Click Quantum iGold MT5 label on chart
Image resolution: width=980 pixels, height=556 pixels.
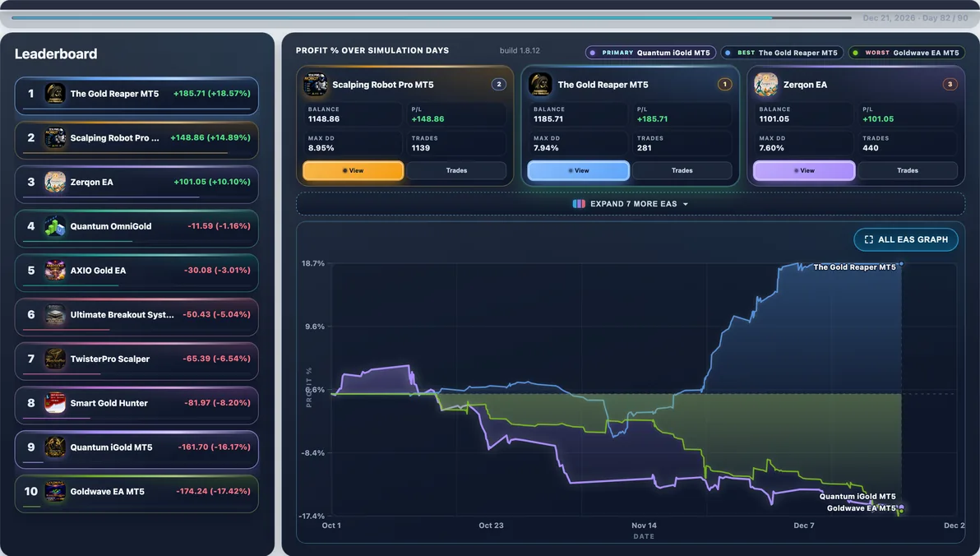[857, 497]
